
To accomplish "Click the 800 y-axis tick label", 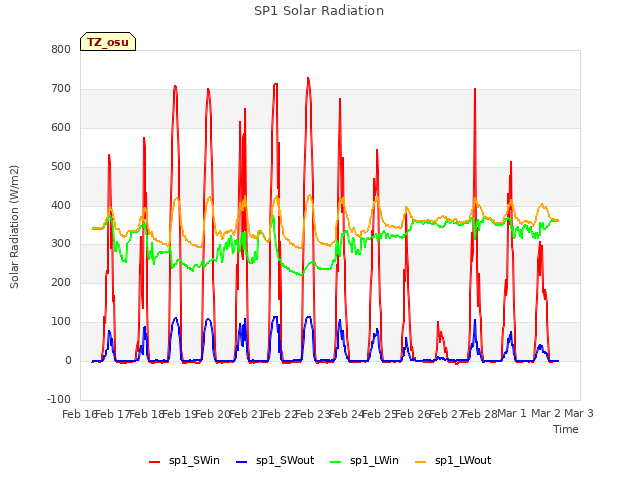I will (x=61, y=49).
